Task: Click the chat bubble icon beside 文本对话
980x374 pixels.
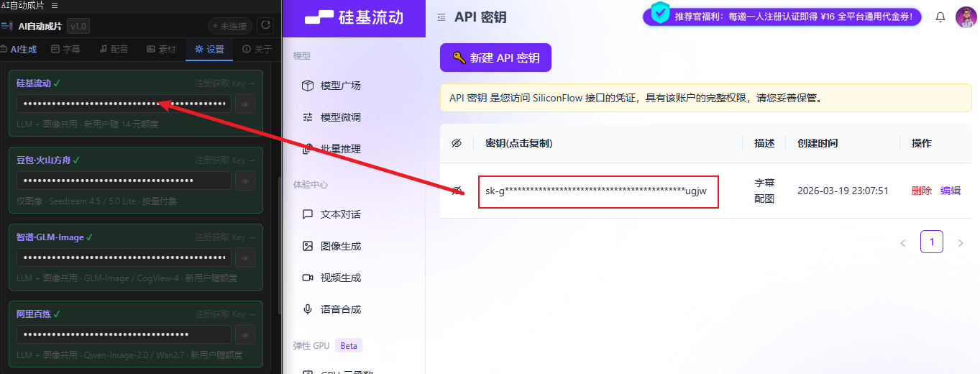Action: (x=308, y=214)
